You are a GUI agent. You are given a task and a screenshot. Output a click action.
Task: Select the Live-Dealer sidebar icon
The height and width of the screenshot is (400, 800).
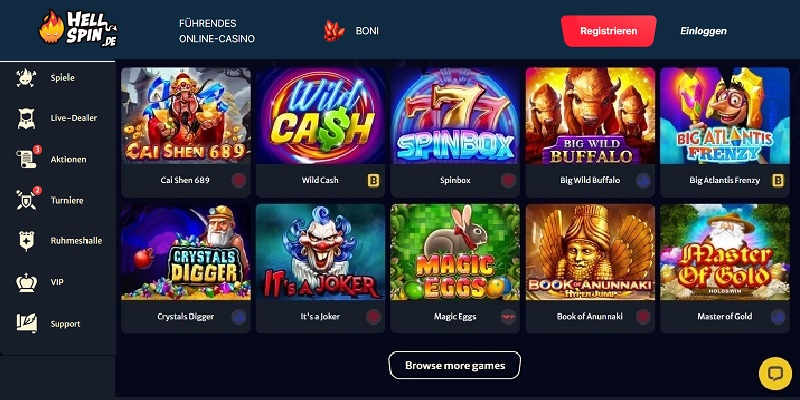27,118
